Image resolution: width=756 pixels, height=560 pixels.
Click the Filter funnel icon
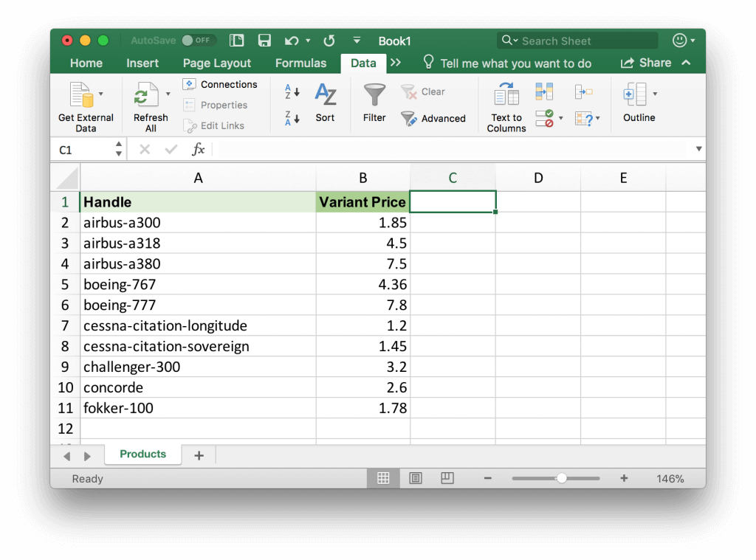click(x=374, y=96)
